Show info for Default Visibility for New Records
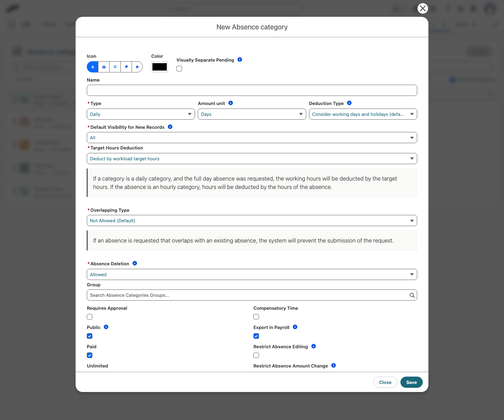 pyautogui.click(x=170, y=127)
